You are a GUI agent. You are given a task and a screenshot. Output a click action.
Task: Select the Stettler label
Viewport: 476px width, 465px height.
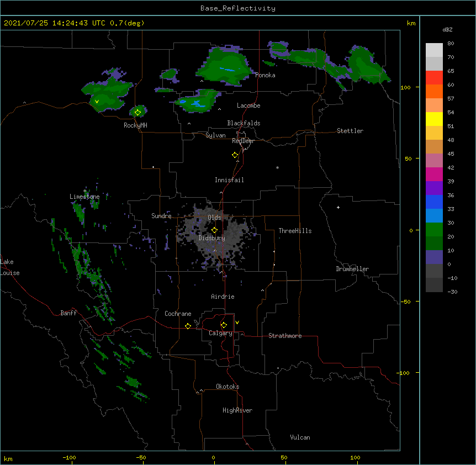[350, 131]
